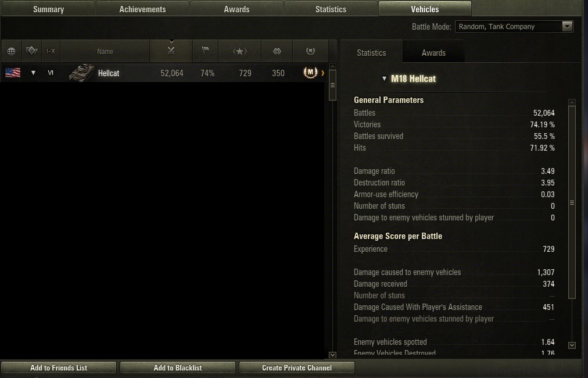Click the Average Score per Battle heading
The height and width of the screenshot is (378, 588).
pyautogui.click(x=398, y=236)
